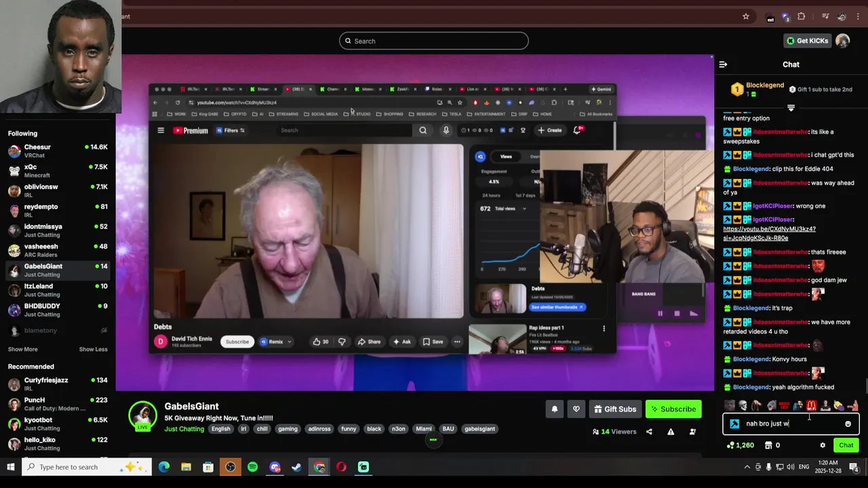Open Microsoft Edge from taskbar
This screenshot has height=488, width=868.
pyautogui.click(x=164, y=467)
